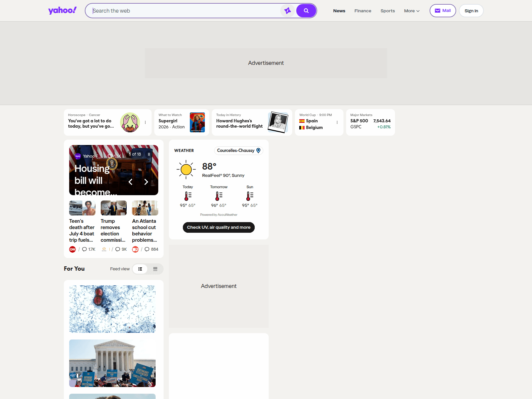Click the +0.81% market change value
This screenshot has width=532, height=399.
384,127
